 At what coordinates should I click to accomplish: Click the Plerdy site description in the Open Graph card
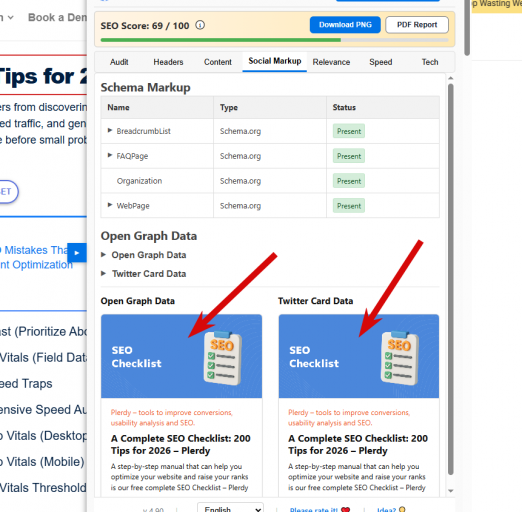point(171,418)
